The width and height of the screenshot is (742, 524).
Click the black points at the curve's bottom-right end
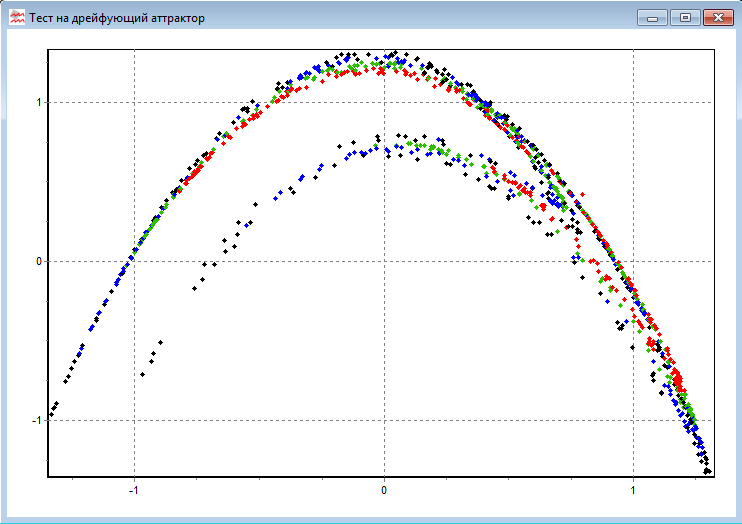click(707, 469)
